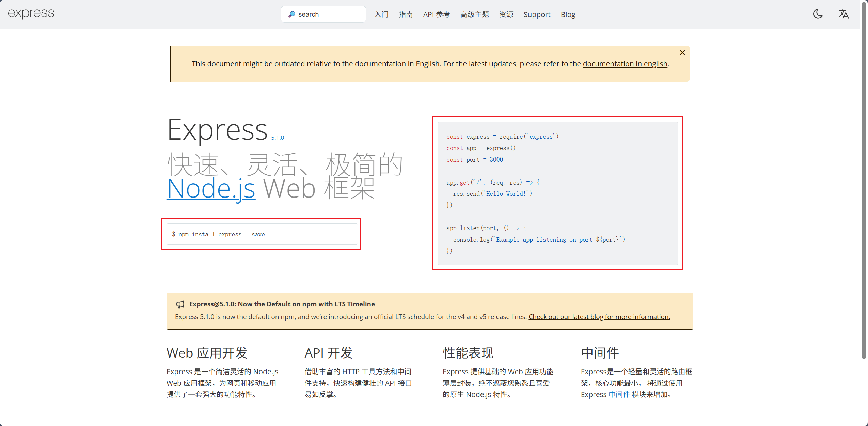Image resolution: width=868 pixels, height=426 pixels.
Task: Dismiss the outdated document warning banner
Action: (x=682, y=53)
